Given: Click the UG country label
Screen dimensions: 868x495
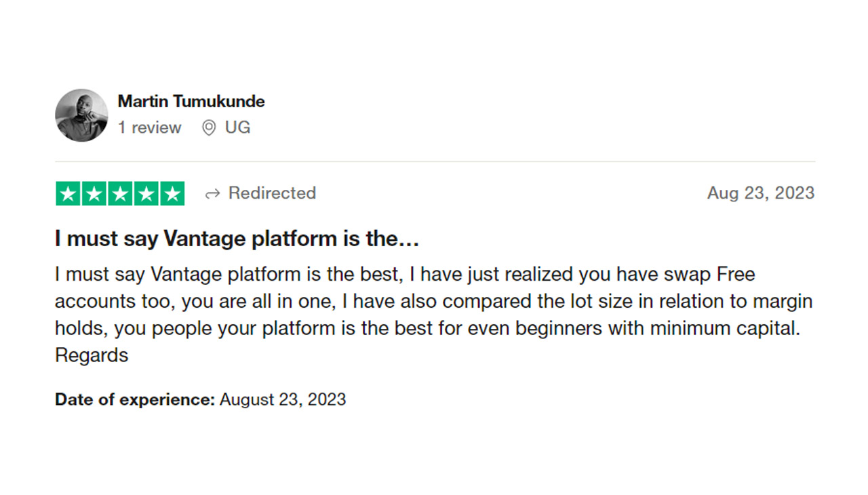Looking at the screenshot, I should coord(237,127).
